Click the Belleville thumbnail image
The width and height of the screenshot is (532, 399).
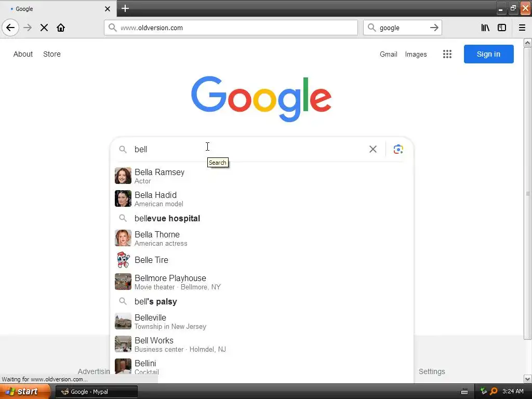pyautogui.click(x=123, y=321)
